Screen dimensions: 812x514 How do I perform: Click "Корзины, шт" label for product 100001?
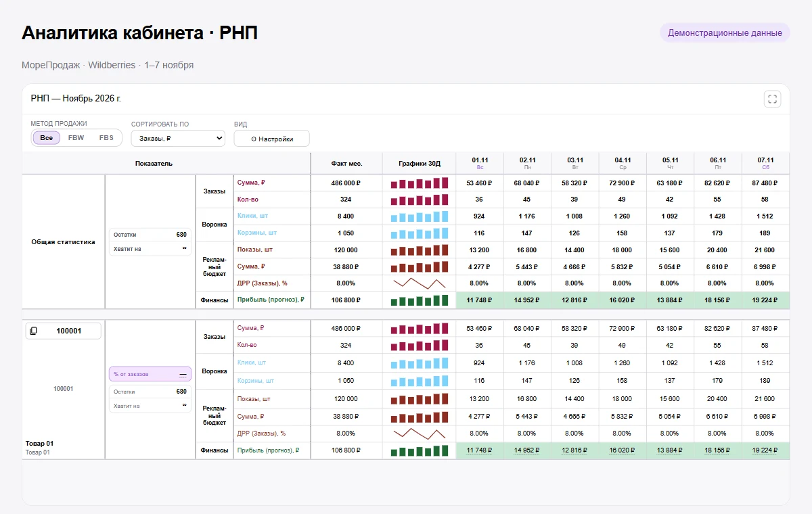point(256,381)
